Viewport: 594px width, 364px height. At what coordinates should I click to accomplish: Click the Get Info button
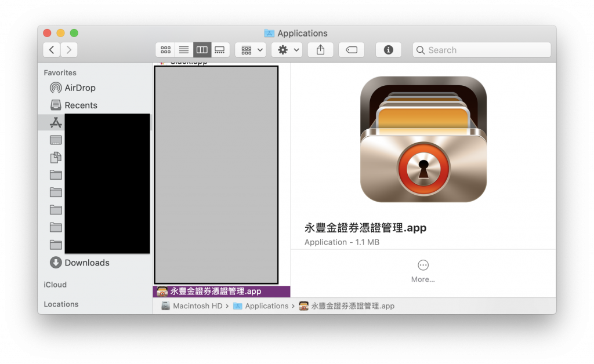[388, 50]
